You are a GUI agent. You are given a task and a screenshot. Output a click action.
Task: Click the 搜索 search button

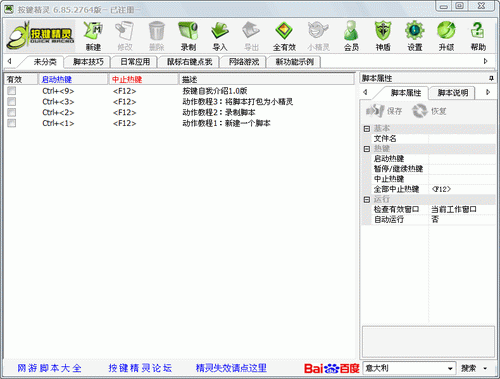[469, 368]
